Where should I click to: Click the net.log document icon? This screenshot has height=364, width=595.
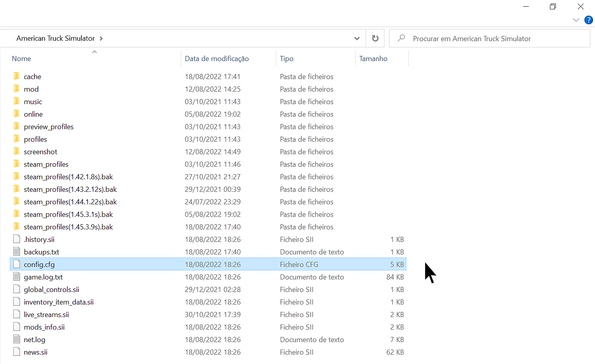point(16,339)
